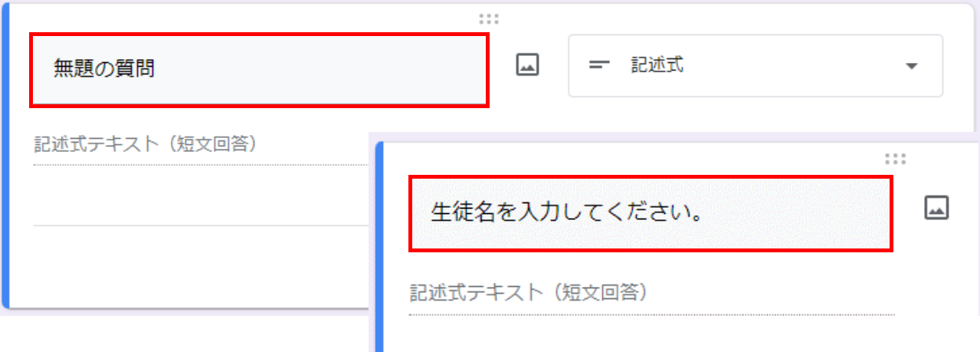Click the 生徒名を入力してください。 question title field
This screenshot has height=352, width=980.
[x=651, y=213]
